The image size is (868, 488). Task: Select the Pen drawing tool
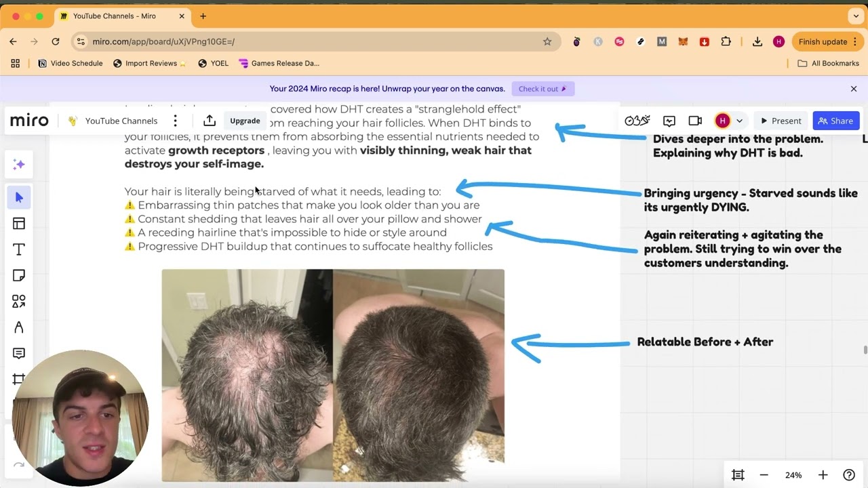(x=19, y=327)
